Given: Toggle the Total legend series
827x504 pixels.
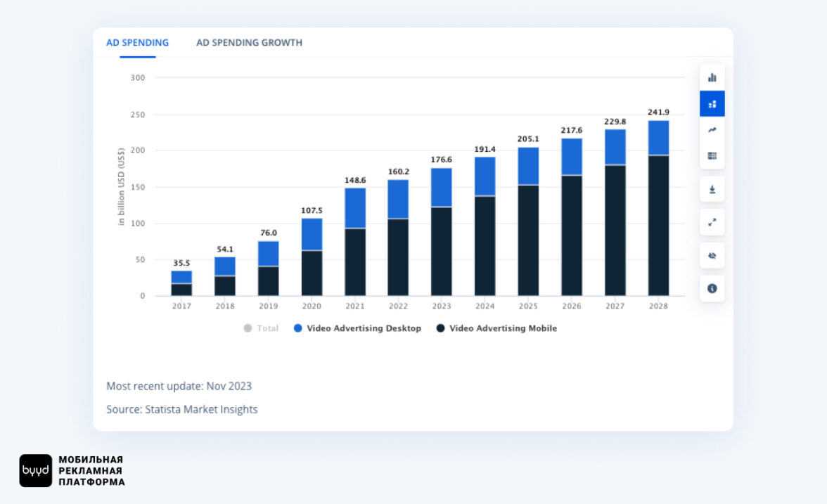Looking at the screenshot, I should 261,328.
